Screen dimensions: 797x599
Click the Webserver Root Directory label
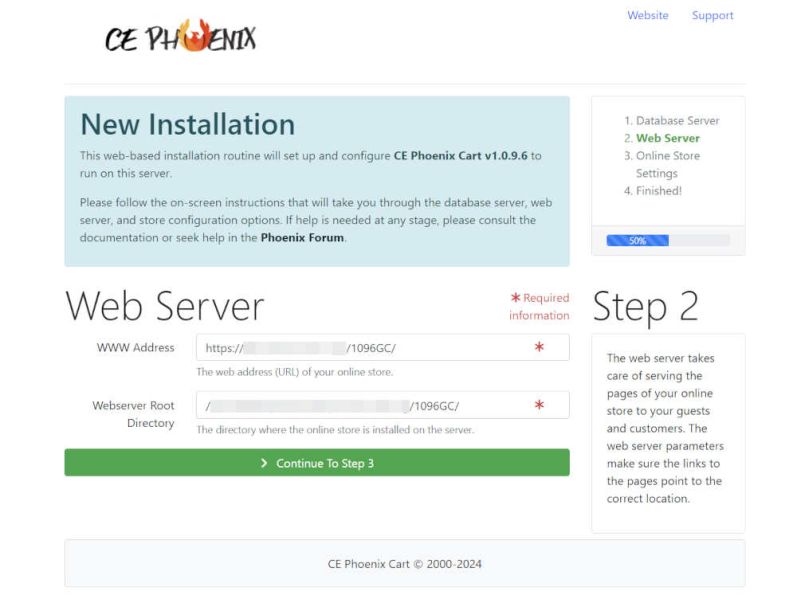133,414
